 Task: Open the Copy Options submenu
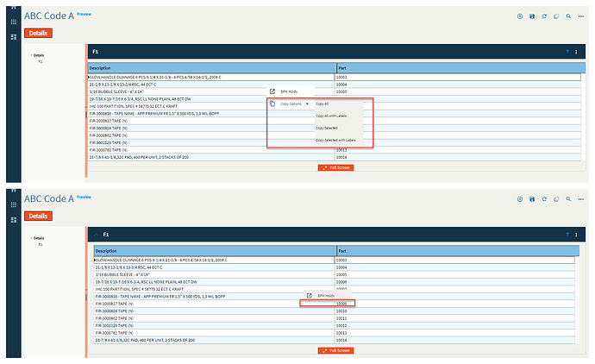pyautogui.click(x=291, y=104)
